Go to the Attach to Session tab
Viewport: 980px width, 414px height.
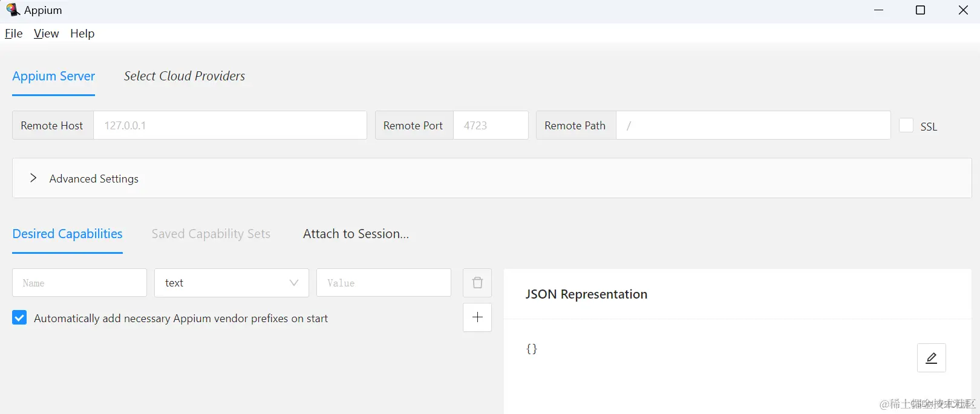356,234
